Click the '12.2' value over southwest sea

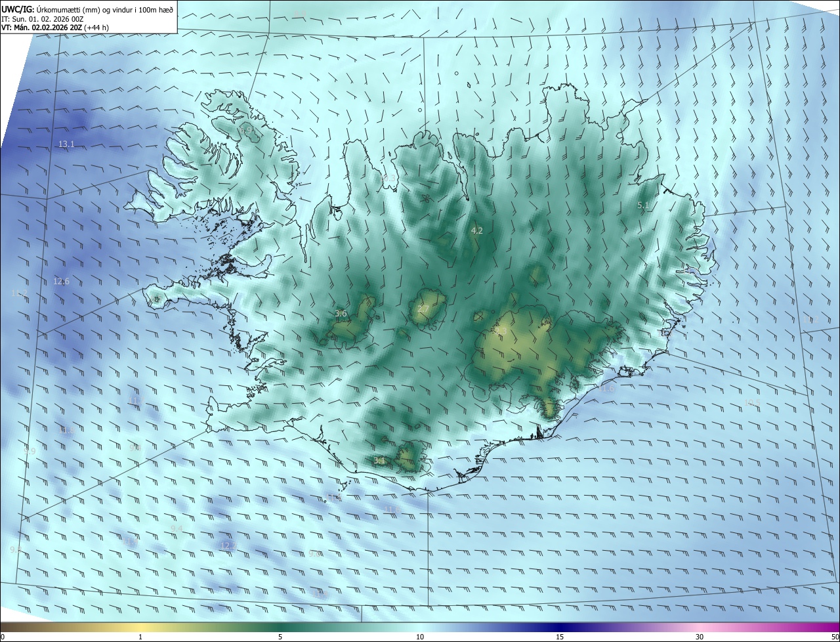(228, 546)
